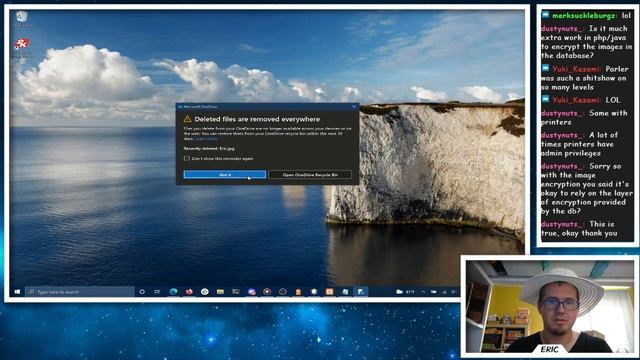
Task: Click the ERIC webcam feed
Action: (x=550, y=307)
